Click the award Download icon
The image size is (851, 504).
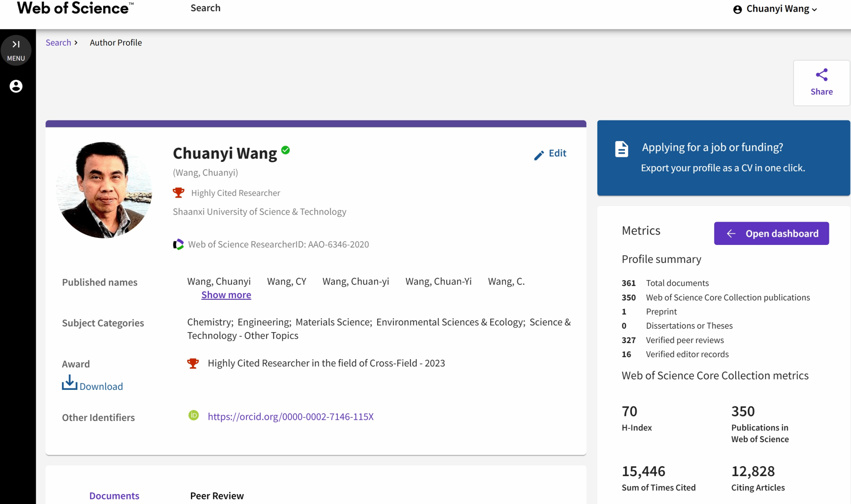pyautogui.click(x=69, y=382)
